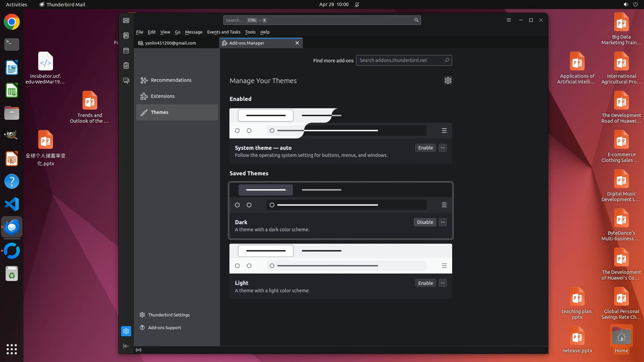Open Thunderbird Settings link in the sidebar
644x362 pixels.
[169, 315]
